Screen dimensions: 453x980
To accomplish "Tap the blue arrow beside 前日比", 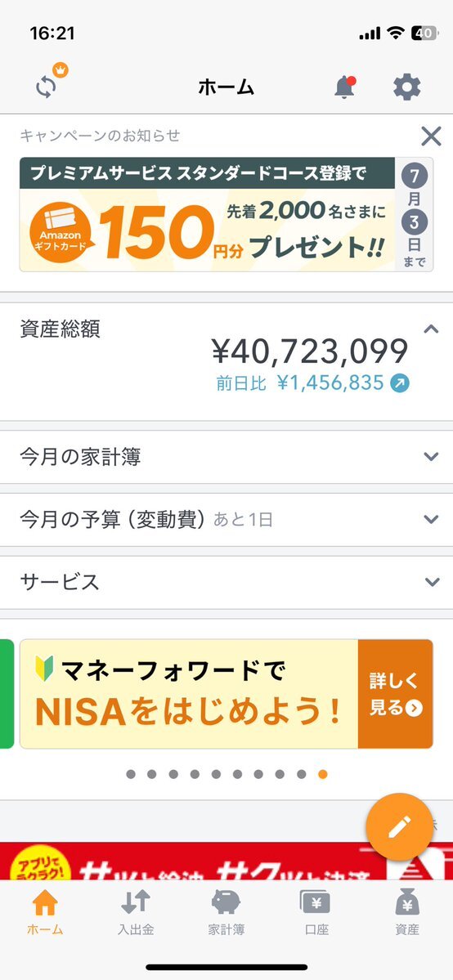I will point(400,383).
